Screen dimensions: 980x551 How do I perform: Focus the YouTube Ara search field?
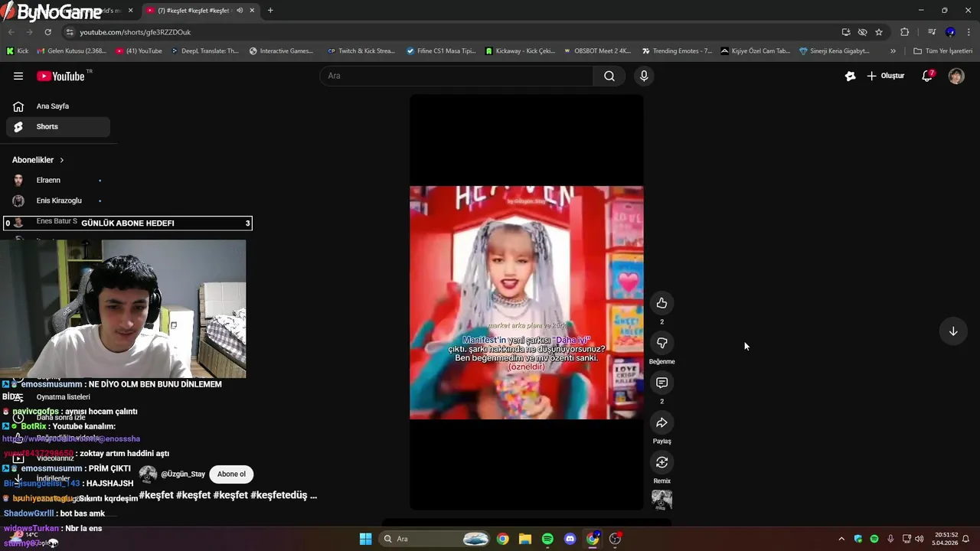456,76
